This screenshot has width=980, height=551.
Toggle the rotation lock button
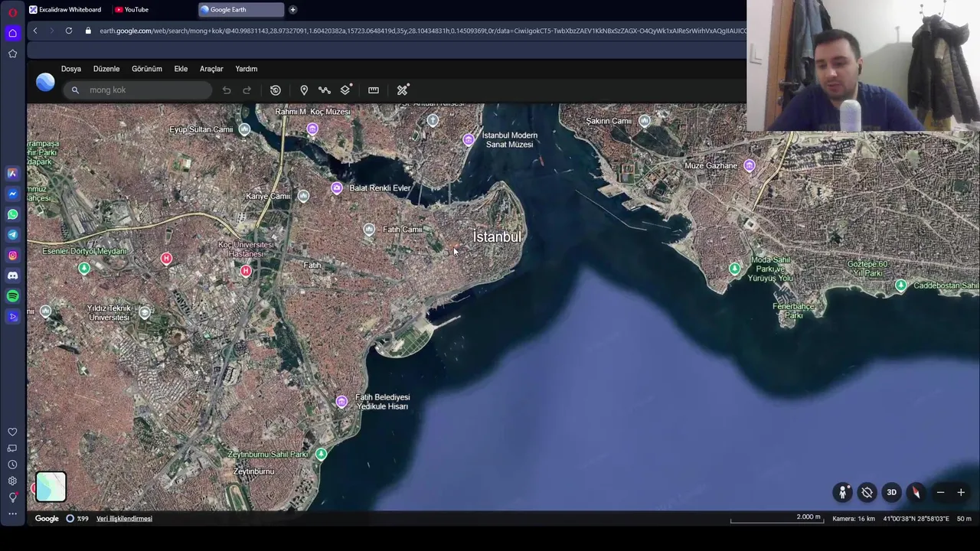pyautogui.click(x=867, y=493)
